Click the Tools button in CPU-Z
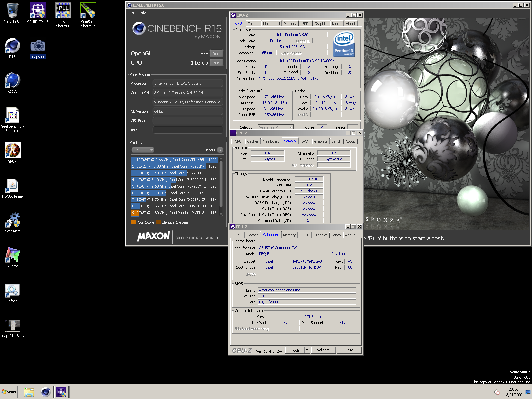The image size is (532, 399). point(295,350)
